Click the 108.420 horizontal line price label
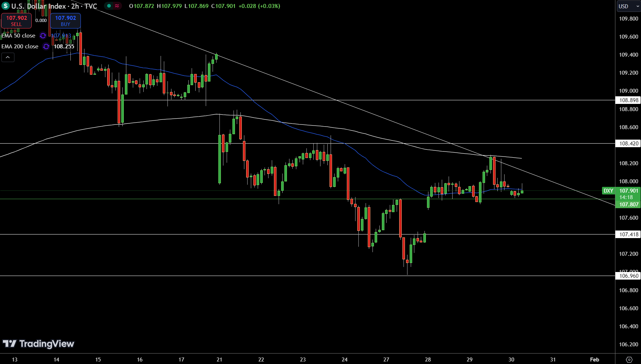This screenshot has width=641, height=364. tap(629, 144)
